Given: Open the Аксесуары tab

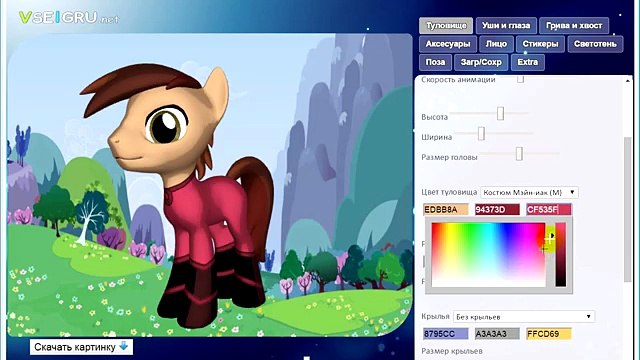Looking at the screenshot, I should pyautogui.click(x=448, y=44).
